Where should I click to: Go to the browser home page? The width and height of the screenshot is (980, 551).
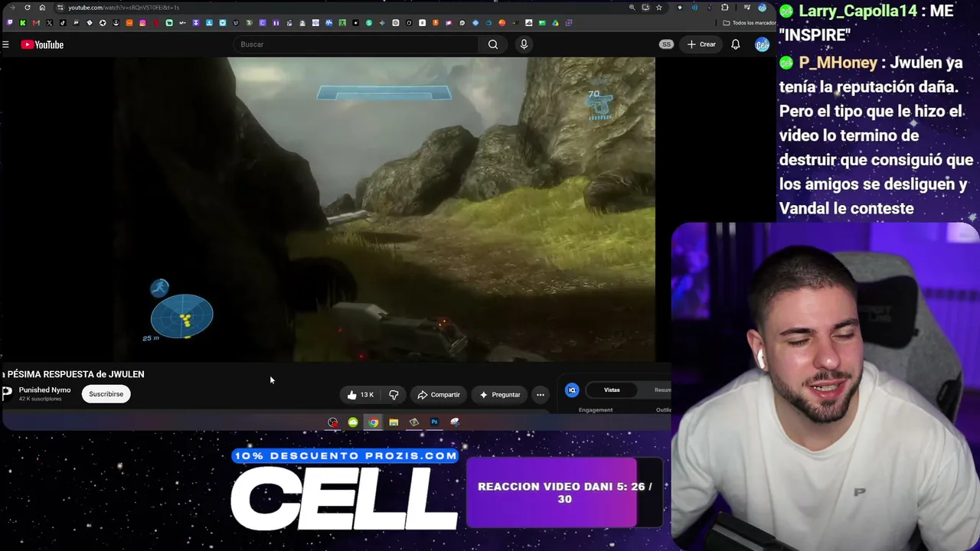pyautogui.click(x=42, y=8)
